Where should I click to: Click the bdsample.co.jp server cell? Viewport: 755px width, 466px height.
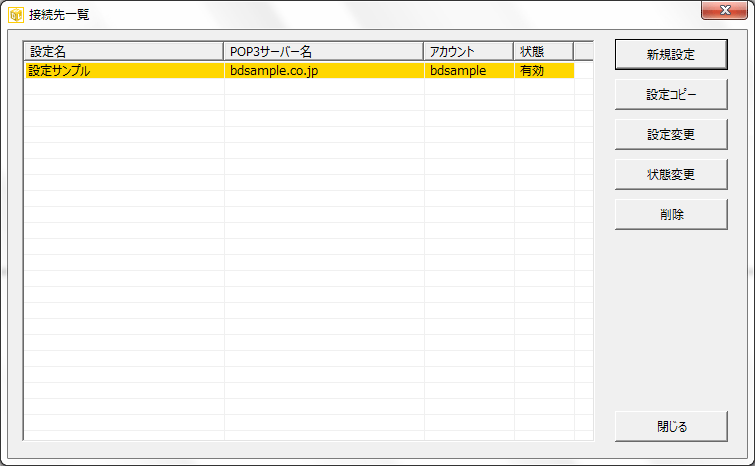324,70
